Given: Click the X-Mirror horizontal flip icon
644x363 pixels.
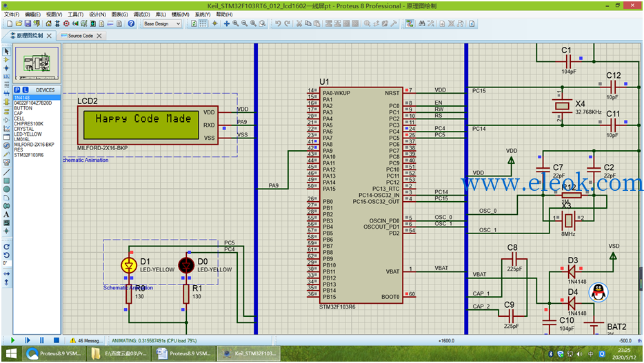Looking at the screenshot, I should tap(7, 273).
